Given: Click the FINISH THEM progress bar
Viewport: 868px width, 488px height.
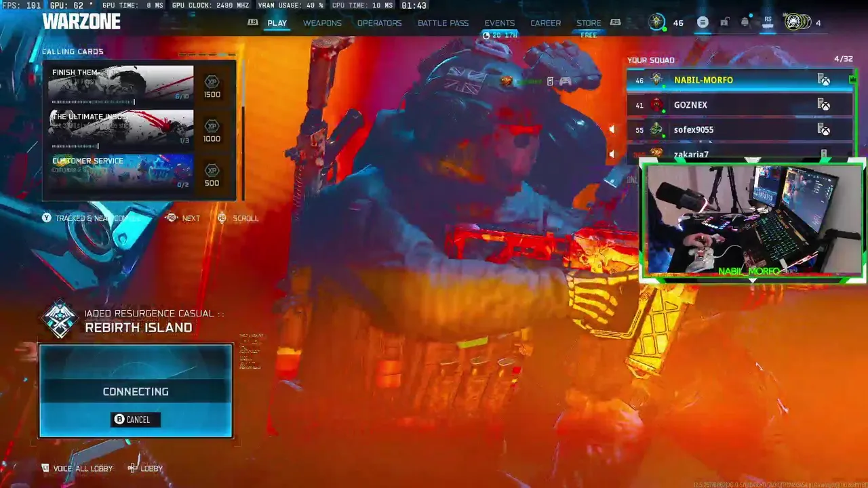Looking at the screenshot, I should pos(93,102).
